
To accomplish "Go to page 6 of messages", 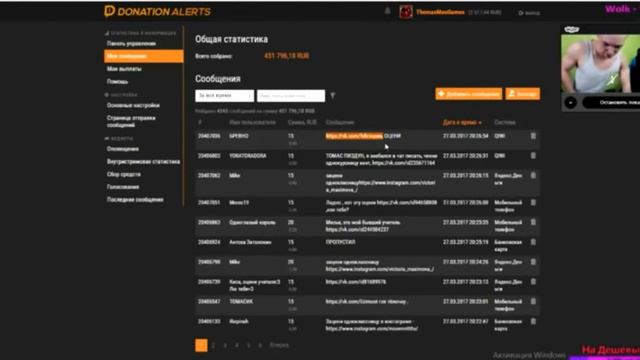I will pos(260,345).
